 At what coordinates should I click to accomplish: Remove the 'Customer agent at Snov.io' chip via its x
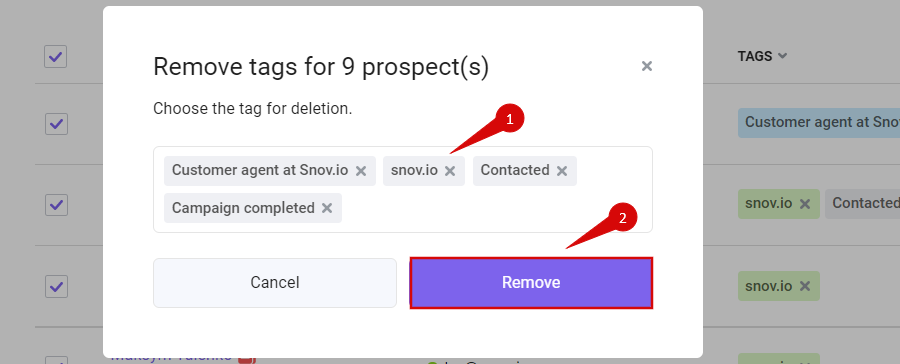(x=360, y=171)
